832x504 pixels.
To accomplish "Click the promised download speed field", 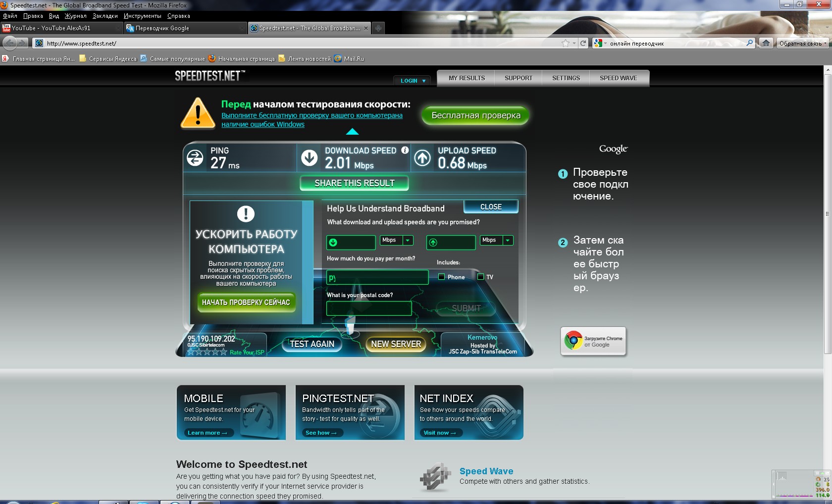I will coord(351,243).
